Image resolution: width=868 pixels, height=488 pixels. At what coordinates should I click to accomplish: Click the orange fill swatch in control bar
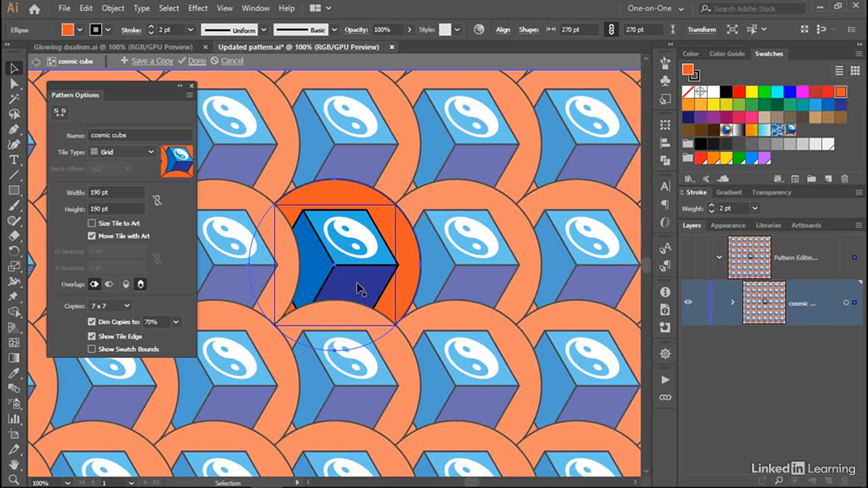[x=67, y=30]
